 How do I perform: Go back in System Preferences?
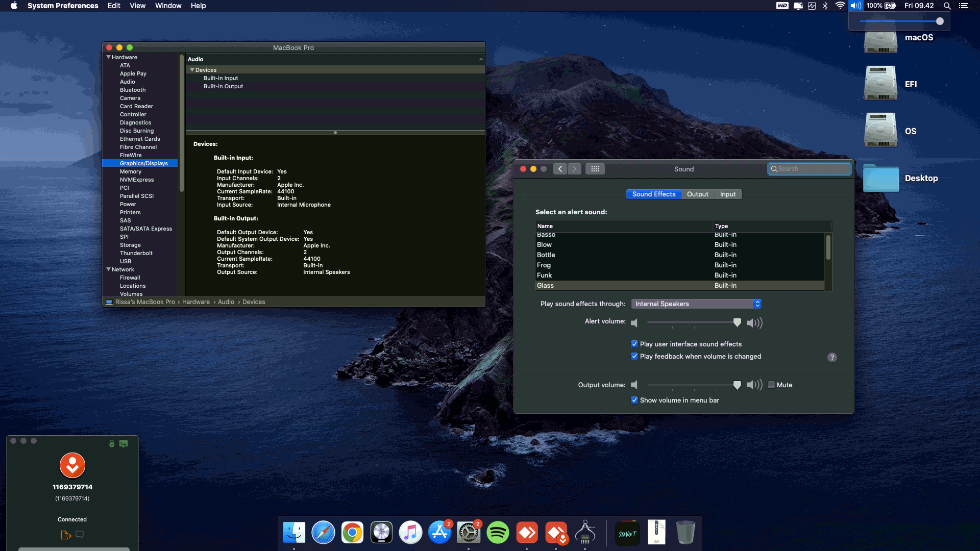[x=560, y=169]
